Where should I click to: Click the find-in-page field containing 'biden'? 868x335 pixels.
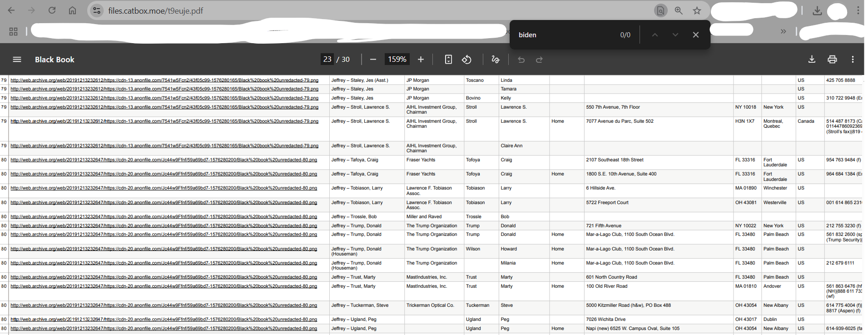[x=565, y=35]
